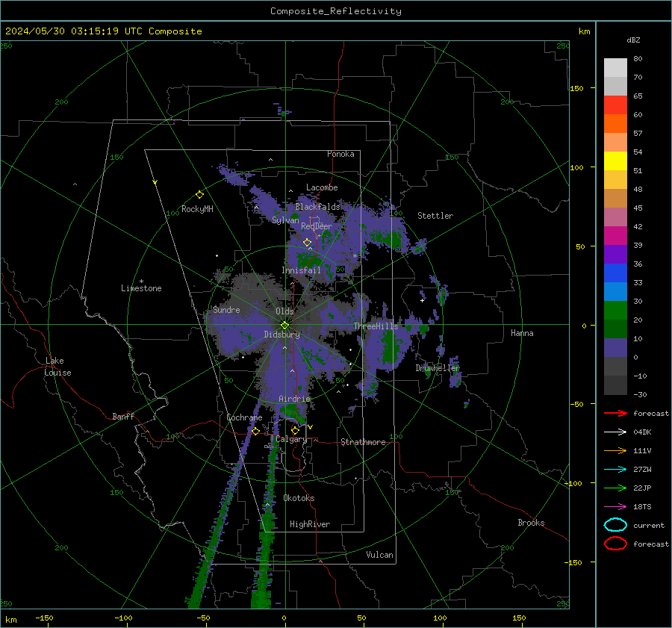This screenshot has height=628, width=672.
Task: Click the '2024/05/30 03:15:19 UTC Composite' timestamp
Action: pos(104,31)
